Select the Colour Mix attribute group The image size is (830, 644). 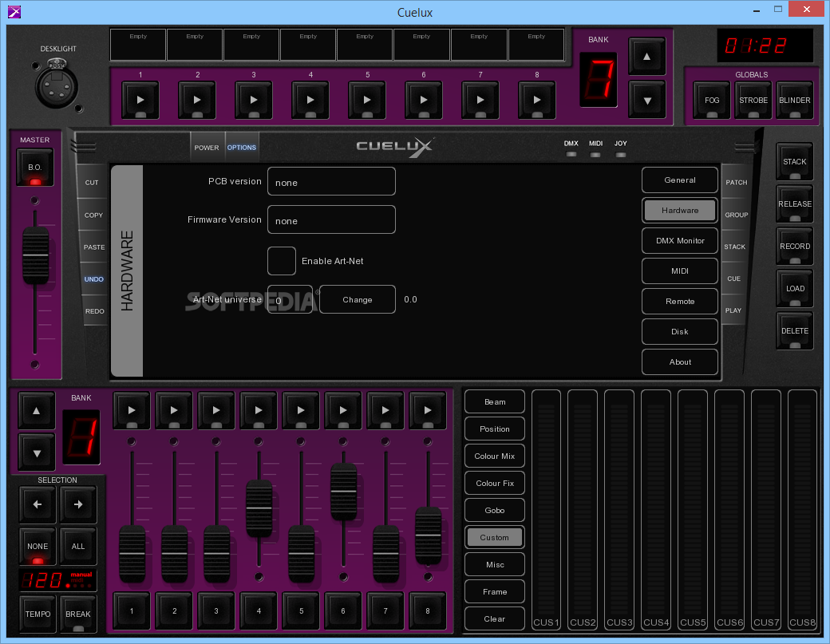(x=494, y=456)
